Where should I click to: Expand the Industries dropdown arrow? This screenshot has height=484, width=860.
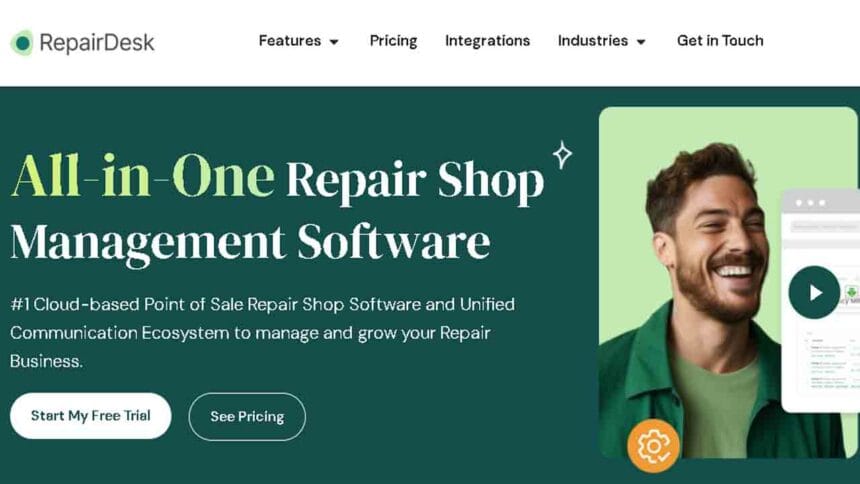pyautogui.click(x=641, y=42)
